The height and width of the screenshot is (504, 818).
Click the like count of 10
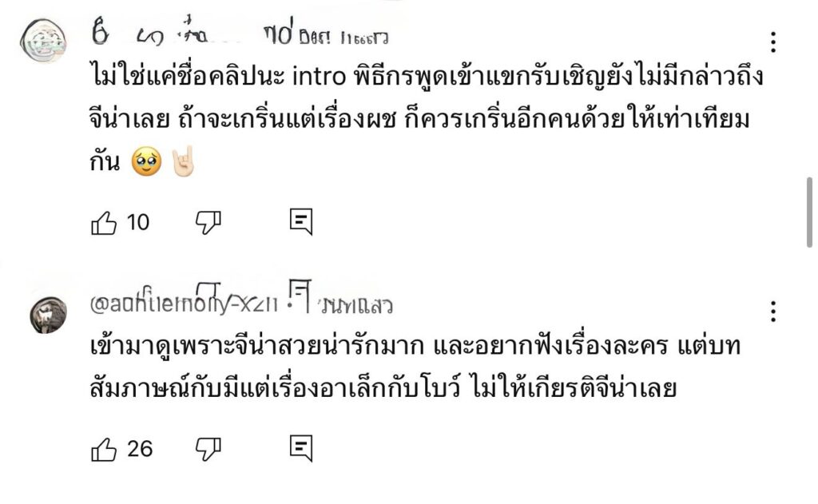point(138,222)
